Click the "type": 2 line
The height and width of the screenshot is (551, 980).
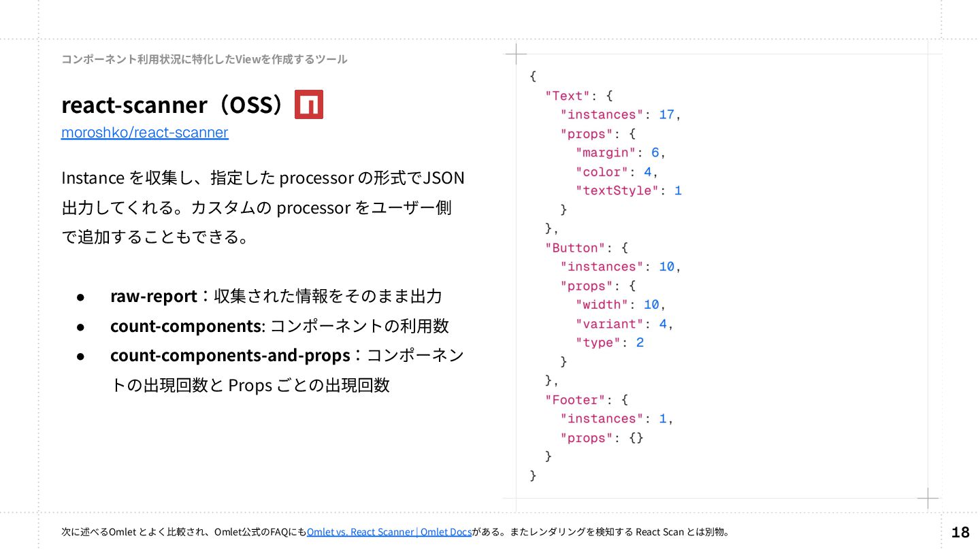pyautogui.click(x=609, y=343)
